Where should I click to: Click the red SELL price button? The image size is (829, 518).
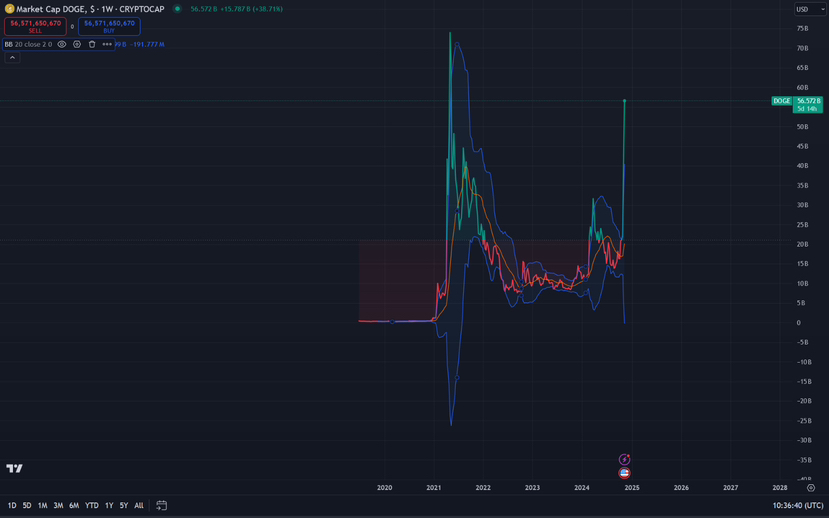coord(35,26)
